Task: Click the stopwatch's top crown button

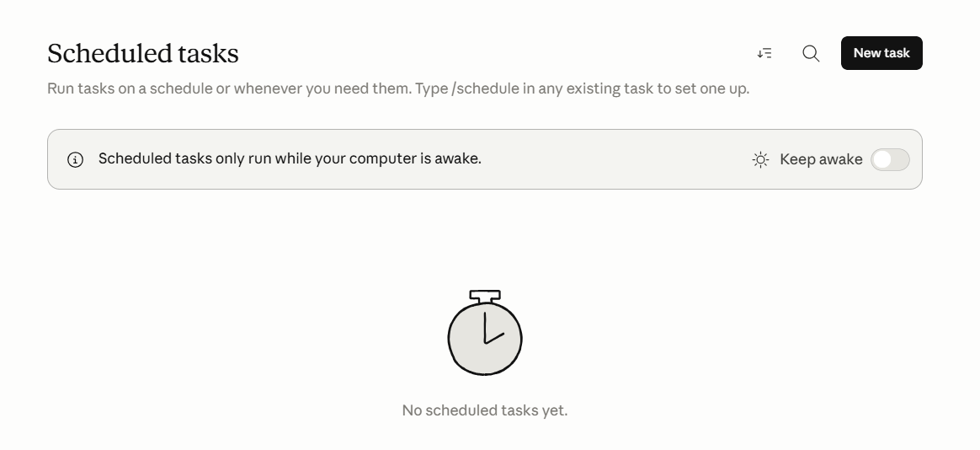Action: (x=485, y=296)
